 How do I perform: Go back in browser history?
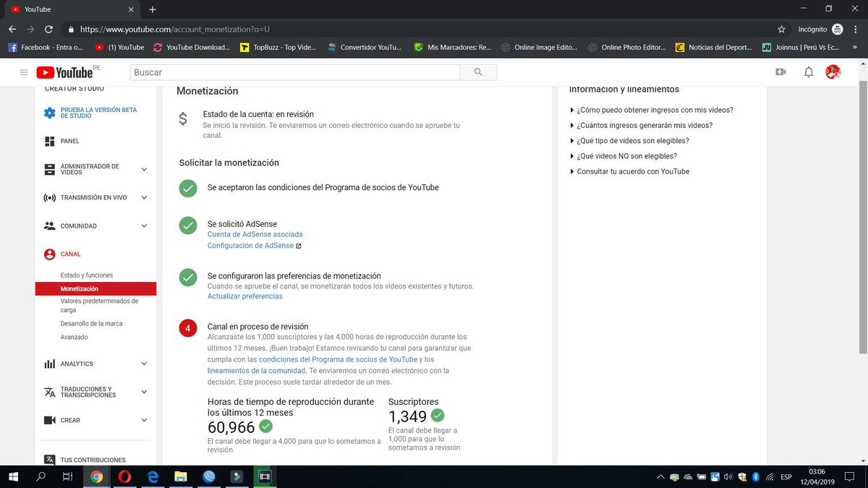pyautogui.click(x=12, y=30)
